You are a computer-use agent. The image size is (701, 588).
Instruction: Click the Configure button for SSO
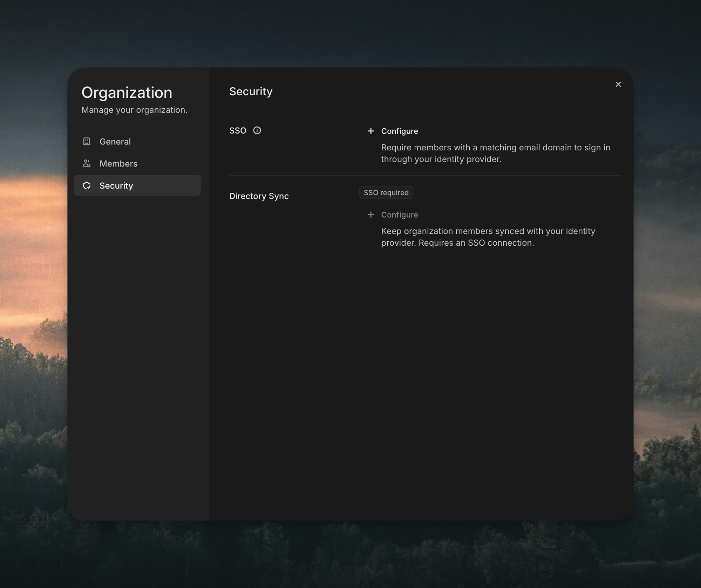[393, 131]
